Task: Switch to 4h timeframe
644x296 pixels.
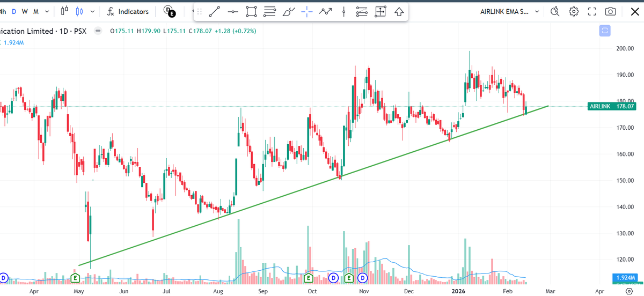Action: (3, 11)
